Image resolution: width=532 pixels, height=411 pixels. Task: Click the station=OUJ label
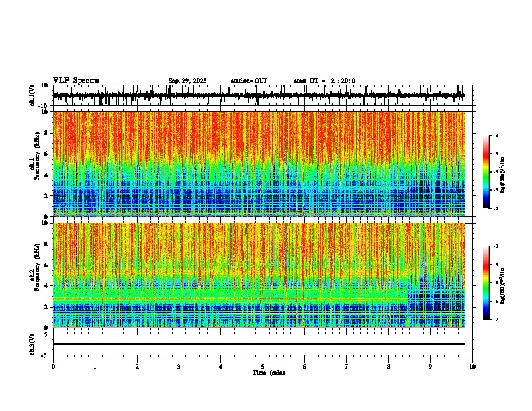(249, 81)
